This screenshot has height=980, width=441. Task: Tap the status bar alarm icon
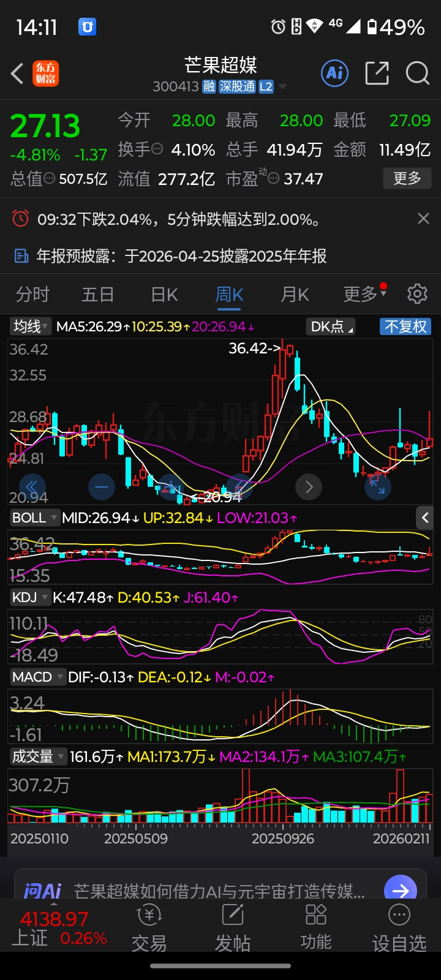coord(279,26)
